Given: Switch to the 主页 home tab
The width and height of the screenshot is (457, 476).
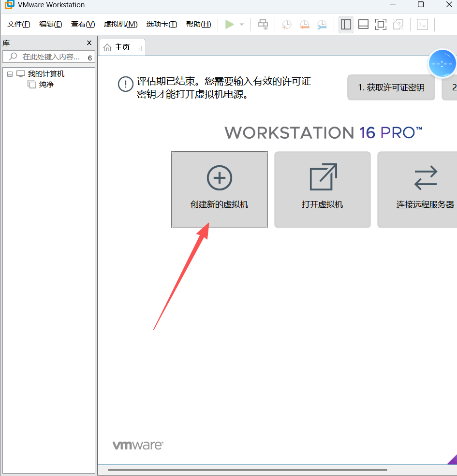Looking at the screenshot, I should click(x=122, y=47).
